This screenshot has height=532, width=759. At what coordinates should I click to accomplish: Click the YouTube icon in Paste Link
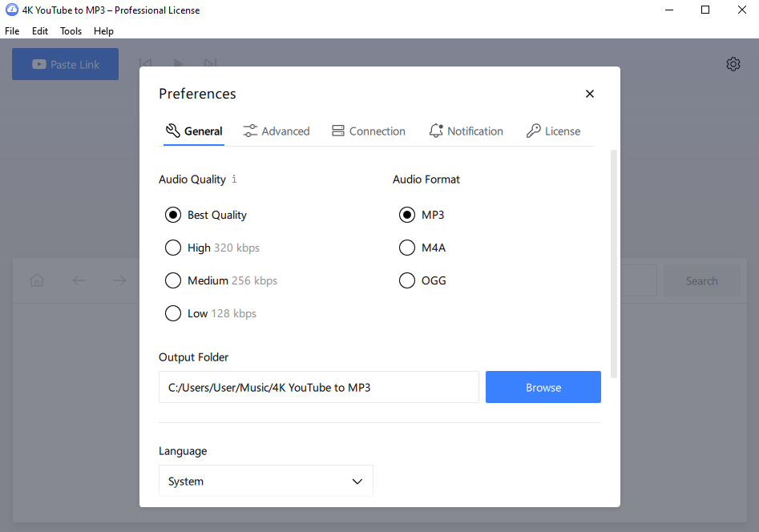point(39,64)
